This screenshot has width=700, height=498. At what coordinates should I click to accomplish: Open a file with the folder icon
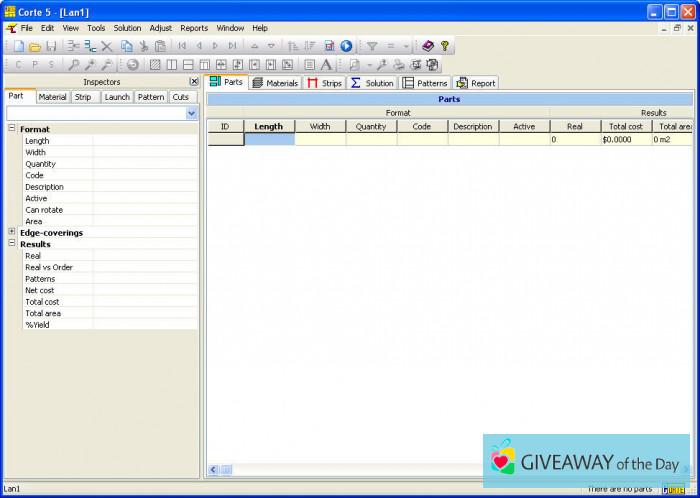(x=35, y=46)
